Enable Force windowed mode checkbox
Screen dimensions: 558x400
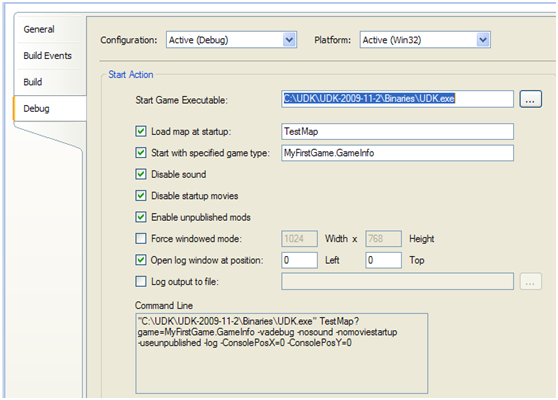point(141,238)
